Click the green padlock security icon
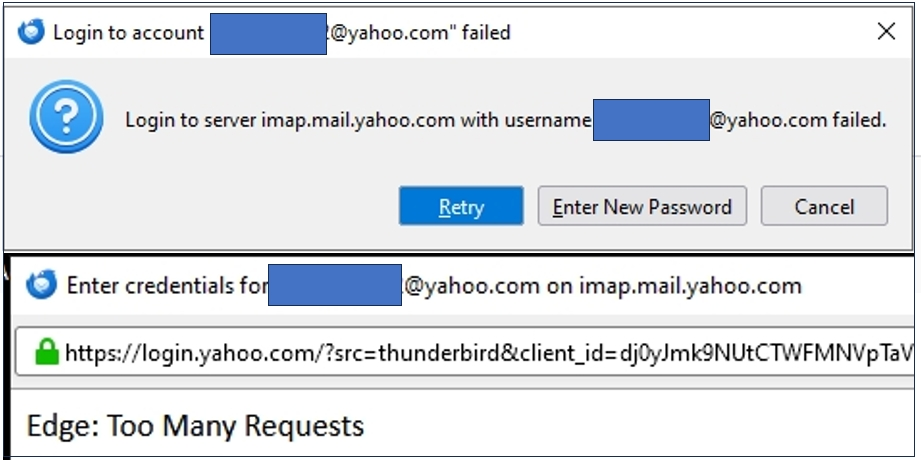This screenshot has height=460, width=921. click(45, 351)
